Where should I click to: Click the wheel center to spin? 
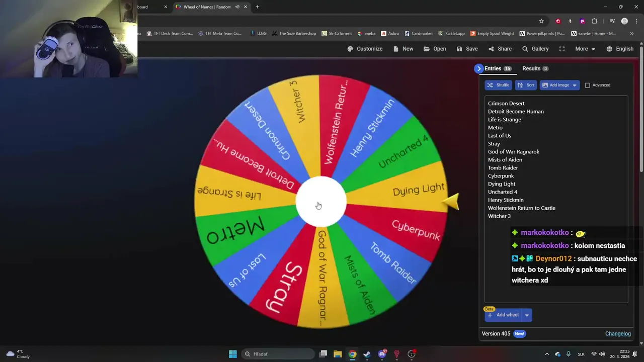tap(320, 201)
